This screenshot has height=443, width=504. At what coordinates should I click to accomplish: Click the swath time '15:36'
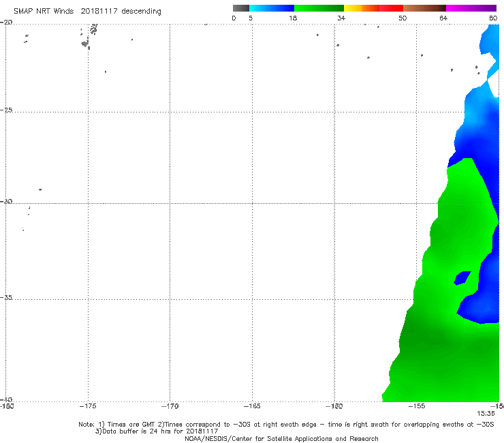(x=486, y=414)
